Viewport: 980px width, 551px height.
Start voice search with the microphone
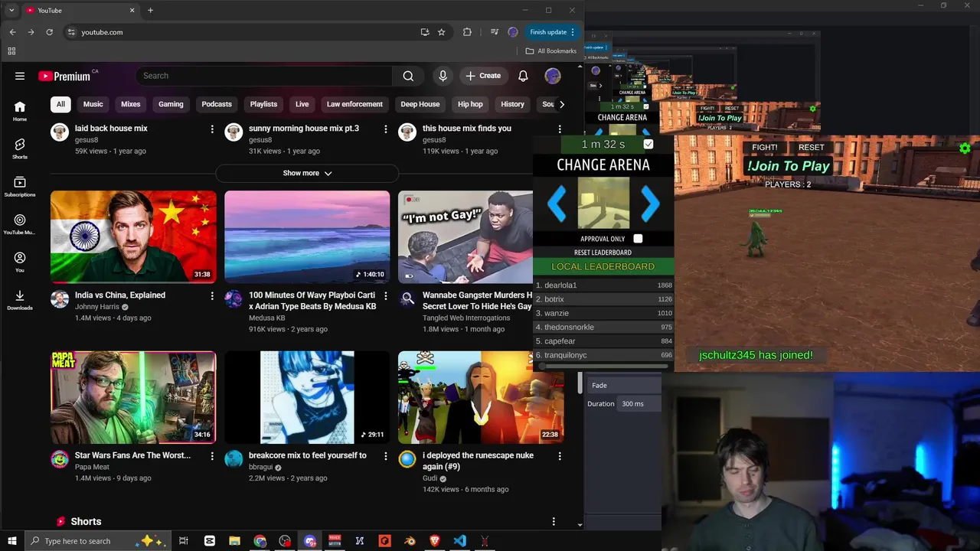443,76
